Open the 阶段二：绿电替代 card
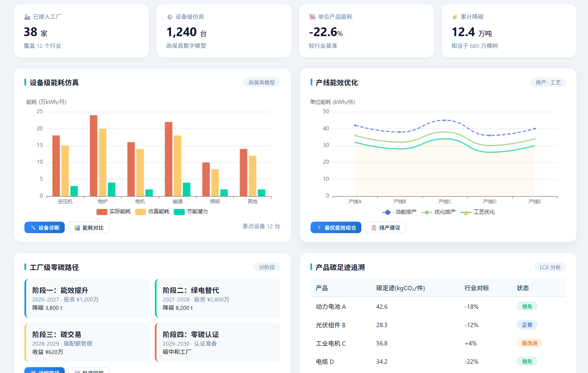This screenshot has height=373, width=588. coord(217,298)
